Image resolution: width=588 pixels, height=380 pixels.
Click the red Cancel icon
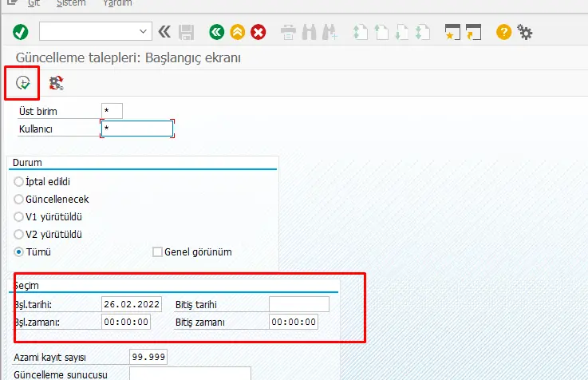258,32
